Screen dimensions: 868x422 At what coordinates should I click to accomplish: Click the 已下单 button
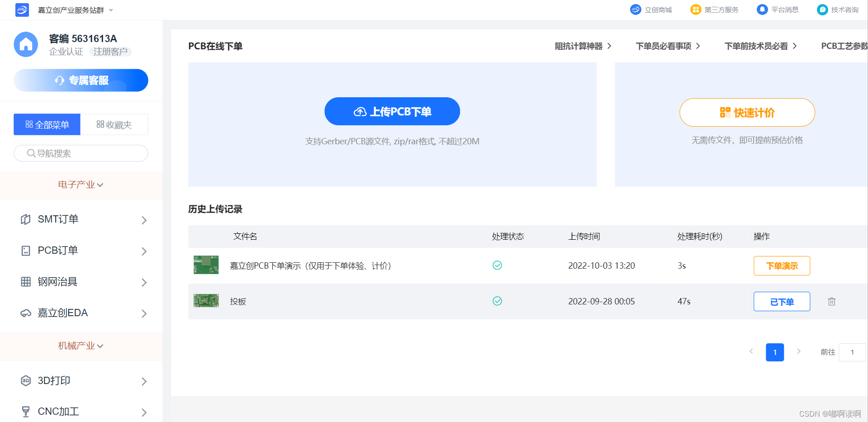pyautogui.click(x=782, y=301)
